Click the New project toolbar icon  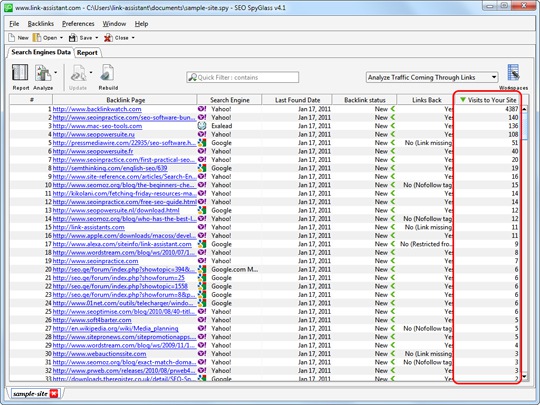point(11,38)
